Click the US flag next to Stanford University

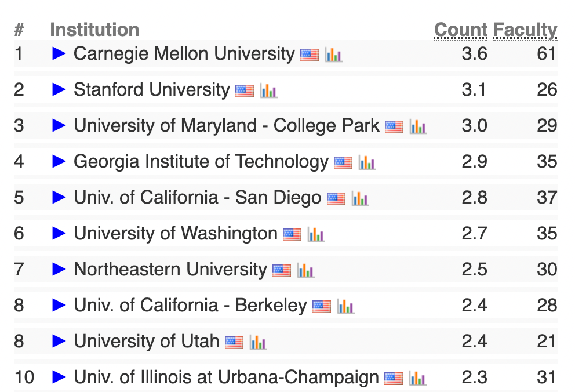click(x=245, y=91)
